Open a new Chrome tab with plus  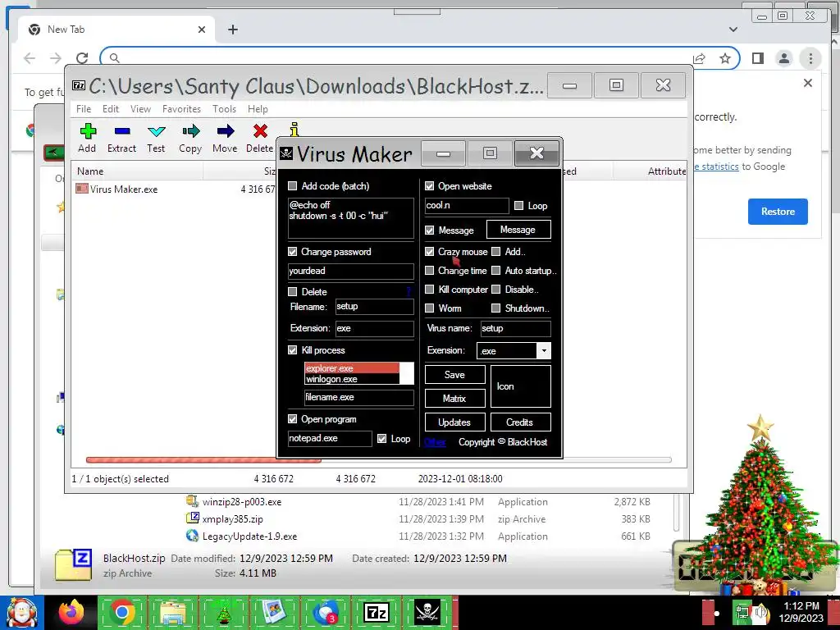pos(232,30)
